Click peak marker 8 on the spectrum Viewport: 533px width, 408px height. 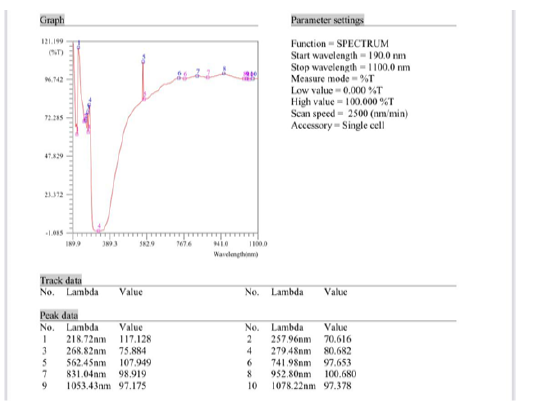224,73
